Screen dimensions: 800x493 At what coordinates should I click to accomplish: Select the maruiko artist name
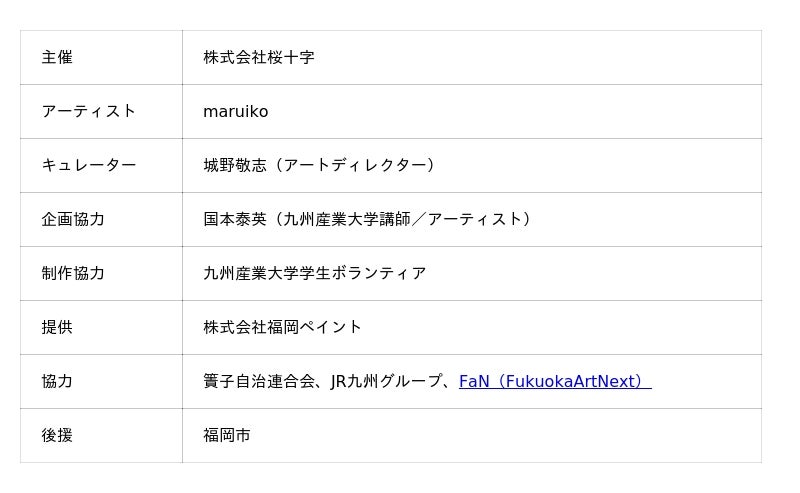(x=235, y=112)
